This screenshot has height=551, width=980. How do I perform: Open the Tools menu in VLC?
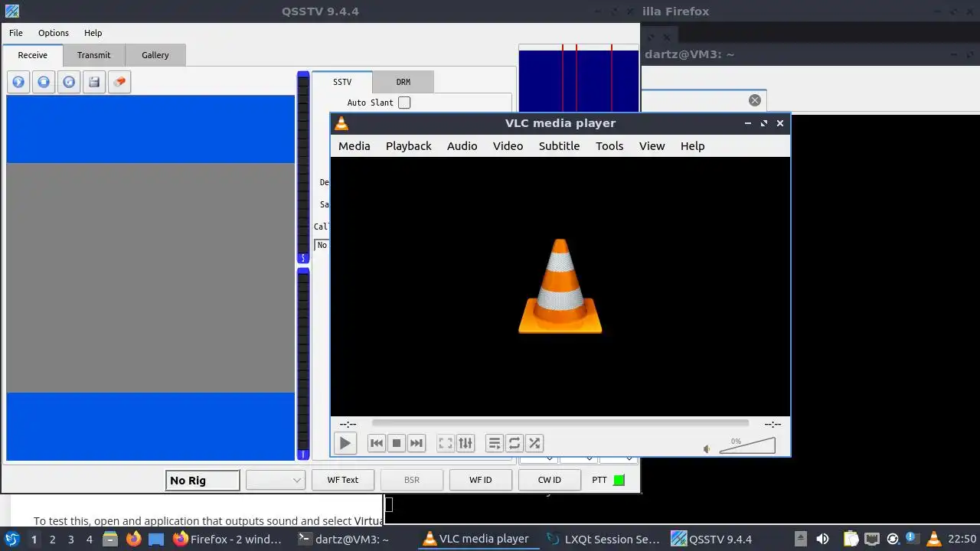609,146
